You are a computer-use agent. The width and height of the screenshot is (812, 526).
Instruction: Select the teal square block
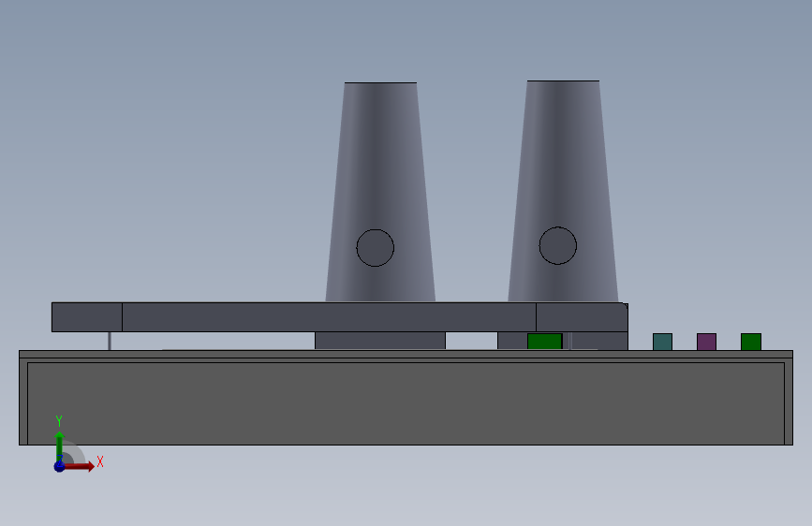coord(662,342)
